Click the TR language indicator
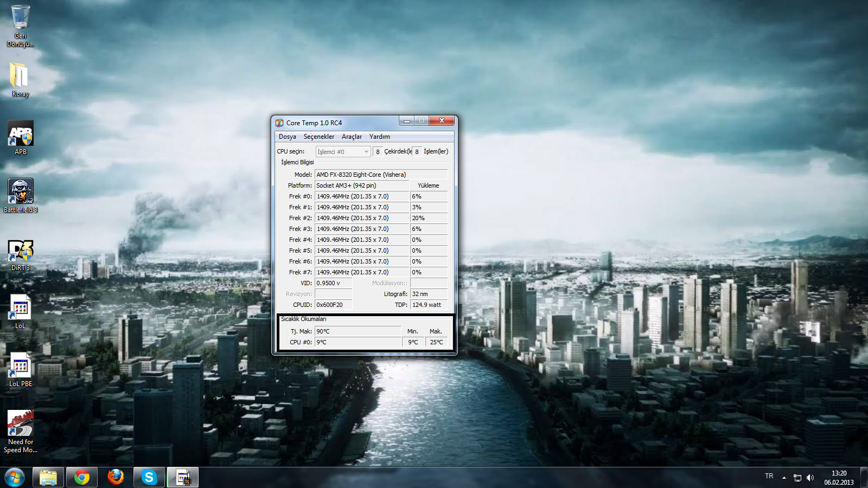Screen dimensions: 868x488 point(769,476)
